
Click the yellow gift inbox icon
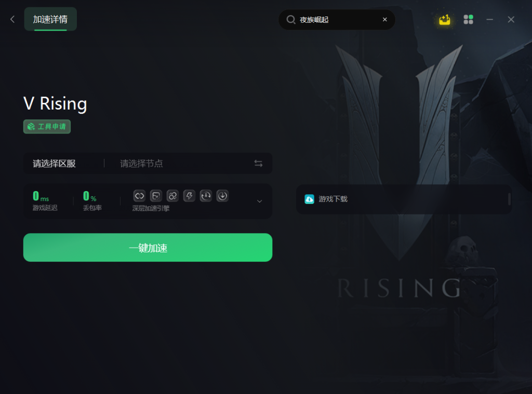click(x=444, y=20)
